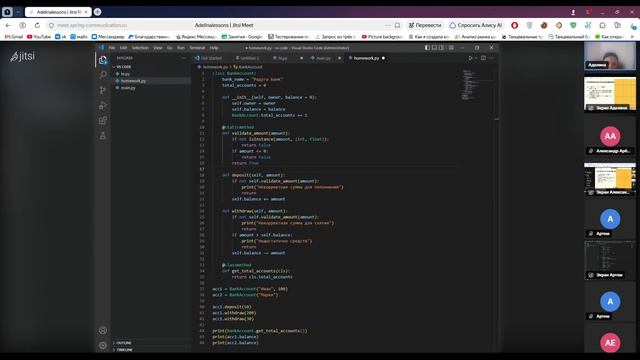Open the run button dropdown arrow
The height and width of the screenshot is (360, 640).
click(x=476, y=58)
